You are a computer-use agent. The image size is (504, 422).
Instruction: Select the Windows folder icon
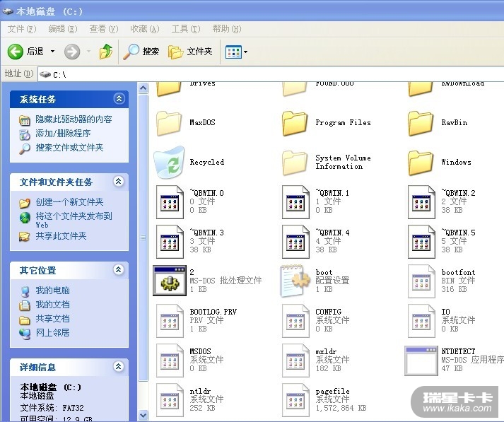point(421,163)
